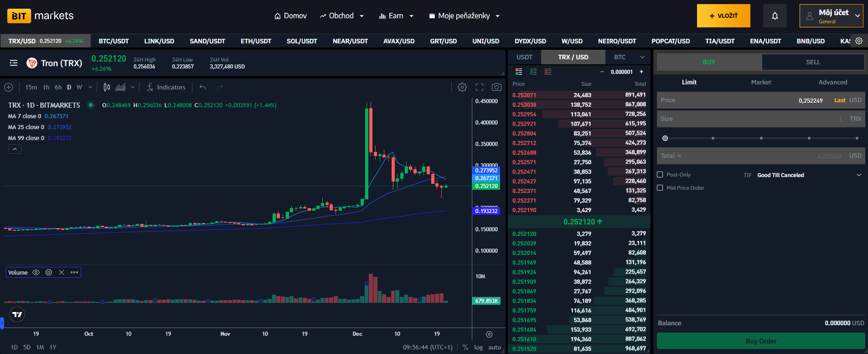Enable the Post-Only checkbox

pyautogui.click(x=660, y=175)
